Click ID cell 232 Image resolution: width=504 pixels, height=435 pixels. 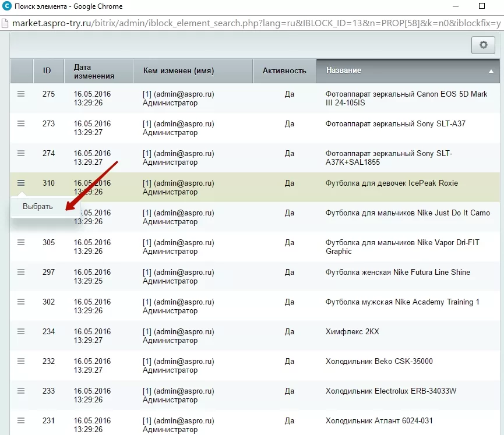[48, 362]
